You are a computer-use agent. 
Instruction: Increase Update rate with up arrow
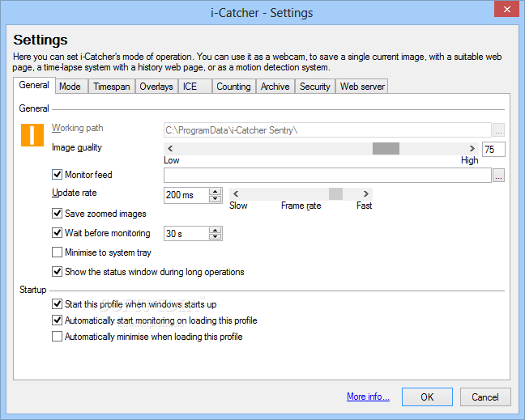click(x=215, y=192)
